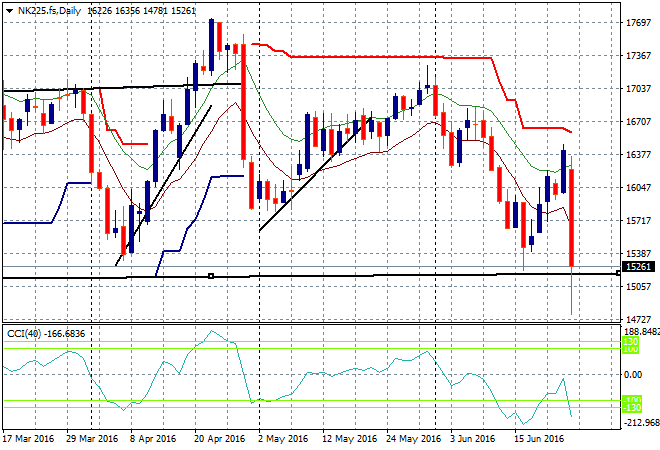Screen dimensions: 660x450
Task: Click the 15387 price axis label
Action: click(x=638, y=253)
